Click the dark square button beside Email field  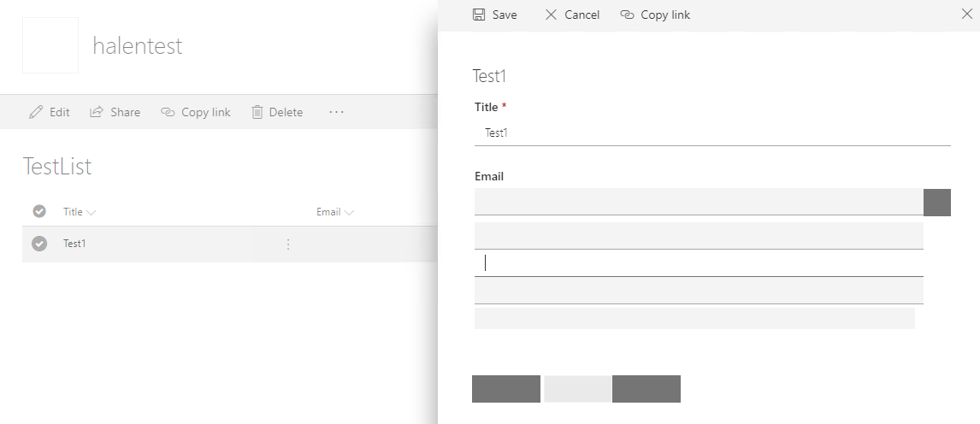[x=937, y=203]
